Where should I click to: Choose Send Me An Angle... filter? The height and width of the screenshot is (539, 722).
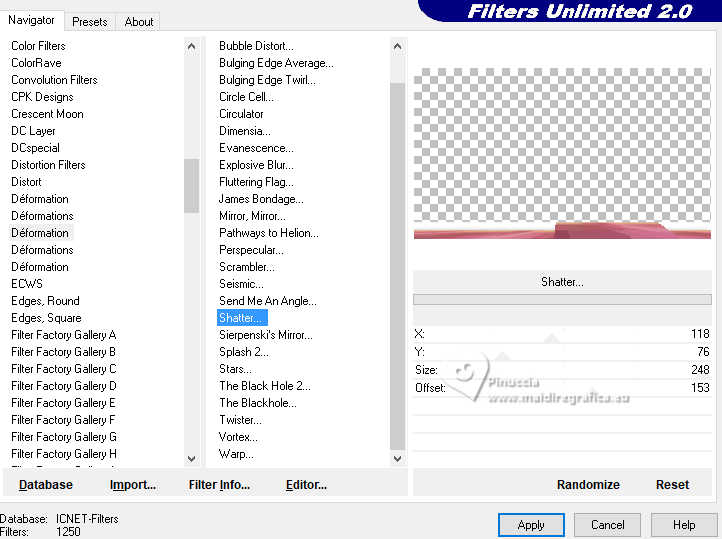pos(268,301)
